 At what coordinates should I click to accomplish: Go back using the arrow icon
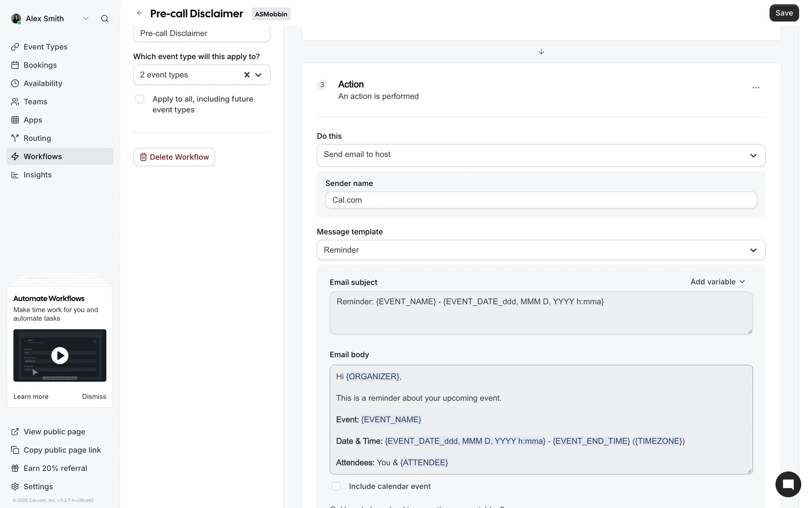click(140, 13)
